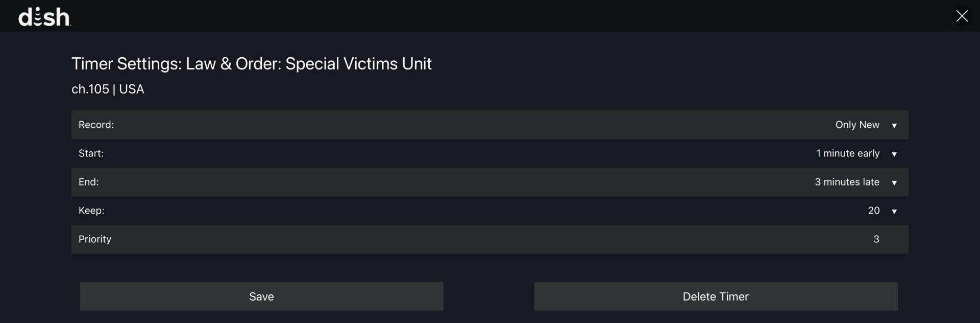The image size is (980, 323).
Task: Save the timer settings
Action: tap(261, 296)
